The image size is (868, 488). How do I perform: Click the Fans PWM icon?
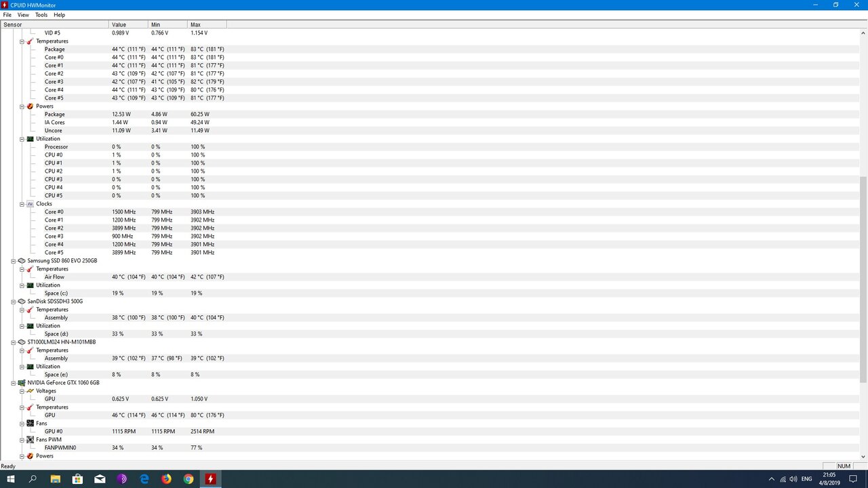tap(30, 440)
